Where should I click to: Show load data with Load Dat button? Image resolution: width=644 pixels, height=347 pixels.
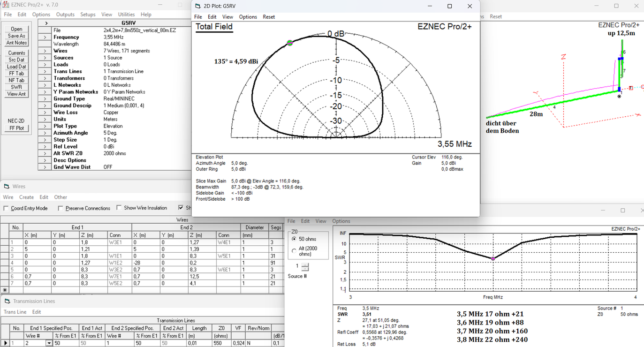pyautogui.click(x=16, y=67)
